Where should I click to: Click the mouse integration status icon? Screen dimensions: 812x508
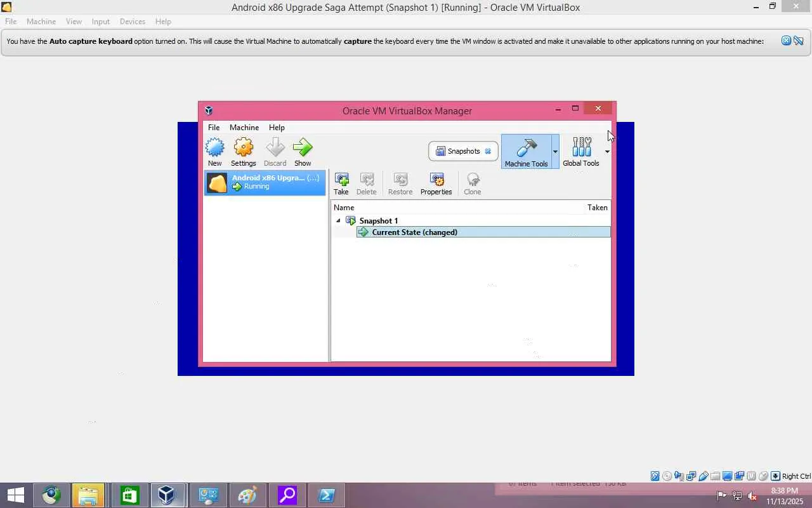[764, 476]
